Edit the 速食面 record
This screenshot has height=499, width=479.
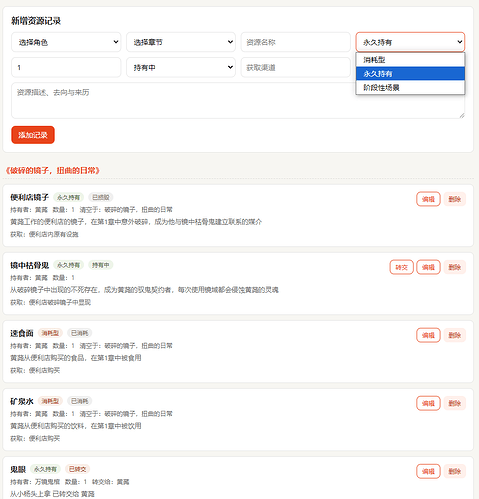pyautogui.click(x=428, y=335)
